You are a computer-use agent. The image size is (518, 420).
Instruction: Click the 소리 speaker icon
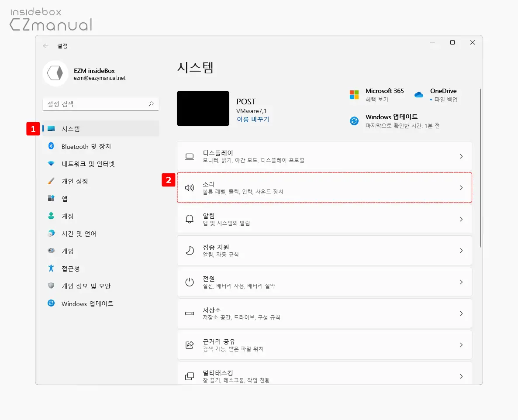(189, 187)
